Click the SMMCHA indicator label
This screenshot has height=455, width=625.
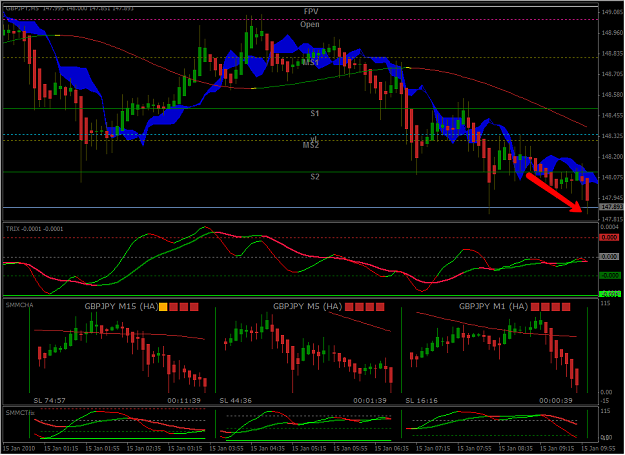coord(20,305)
